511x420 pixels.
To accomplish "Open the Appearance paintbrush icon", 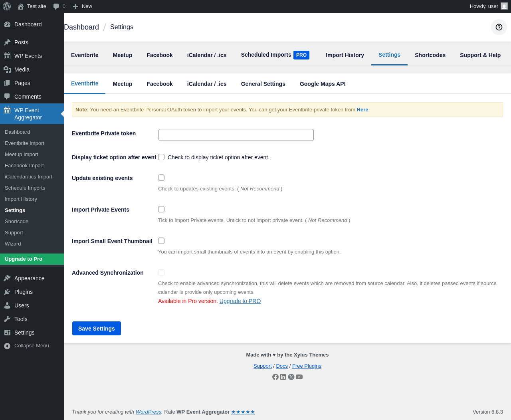I will point(7,278).
